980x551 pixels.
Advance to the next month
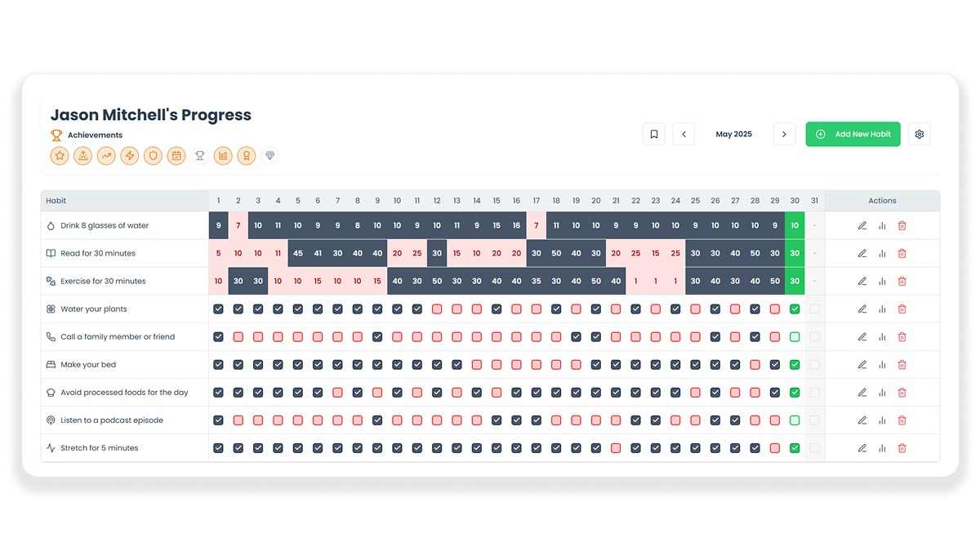pyautogui.click(x=783, y=134)
